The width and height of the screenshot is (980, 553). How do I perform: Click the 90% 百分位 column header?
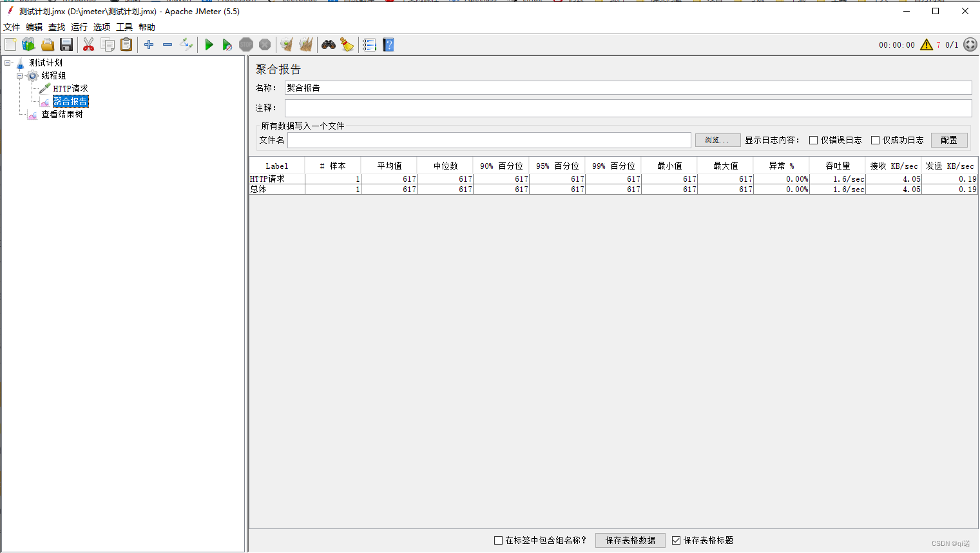(x=501, y=166)
